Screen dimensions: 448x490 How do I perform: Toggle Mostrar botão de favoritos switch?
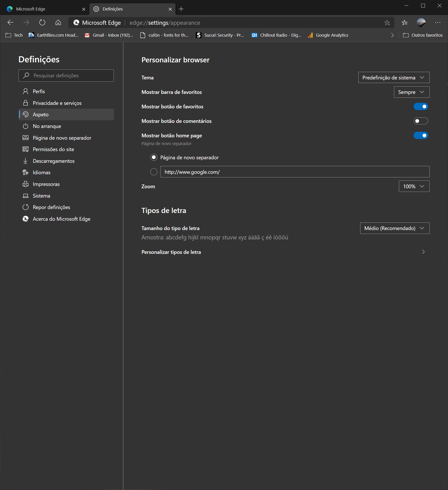point(421,107)
